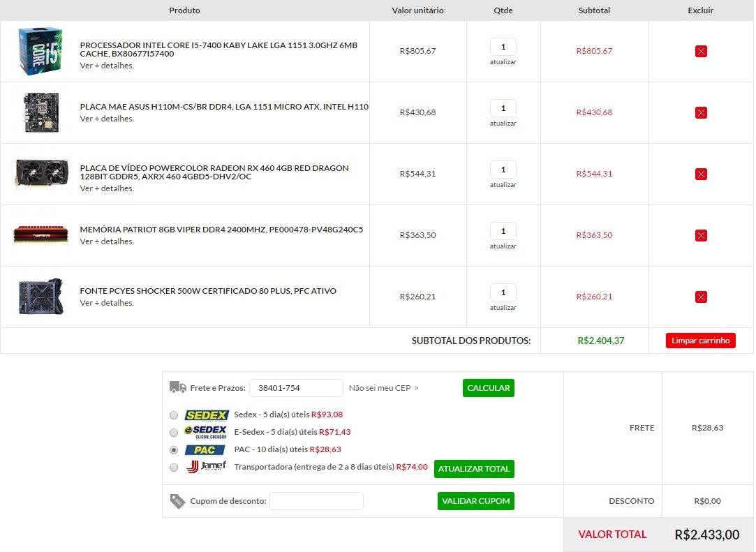The width and height of the screenshot is (756, 552).
Task: Calculate shipping with the CALCULAR button
Action: point(489,388)
